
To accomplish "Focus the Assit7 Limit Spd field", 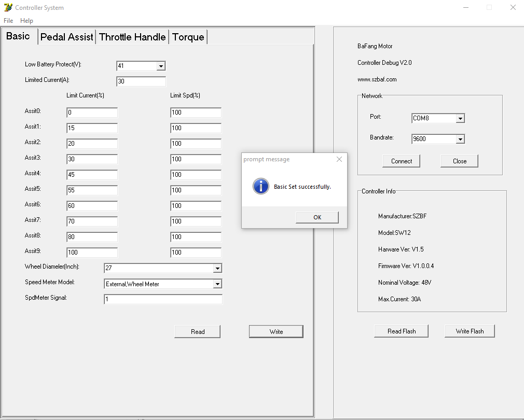I will 196,221.
